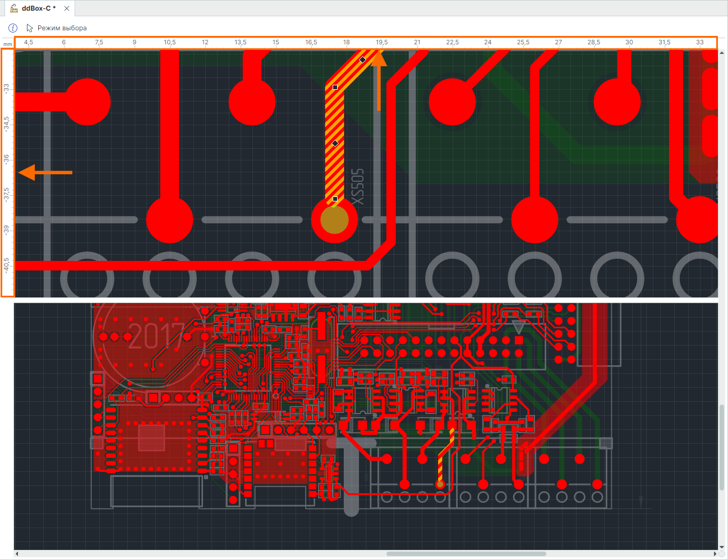Click the vertical scrollbar thumb

(722, 446)
